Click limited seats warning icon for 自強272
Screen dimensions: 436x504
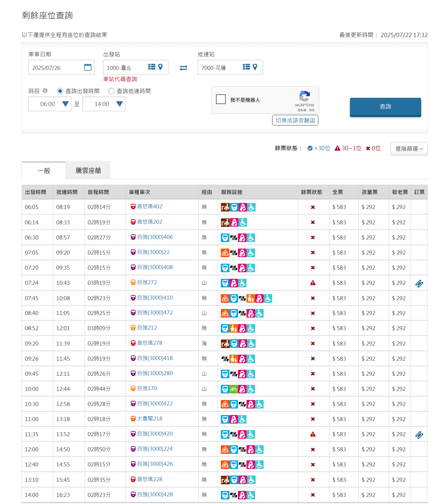pyautogui.click(x=313, y=283)
